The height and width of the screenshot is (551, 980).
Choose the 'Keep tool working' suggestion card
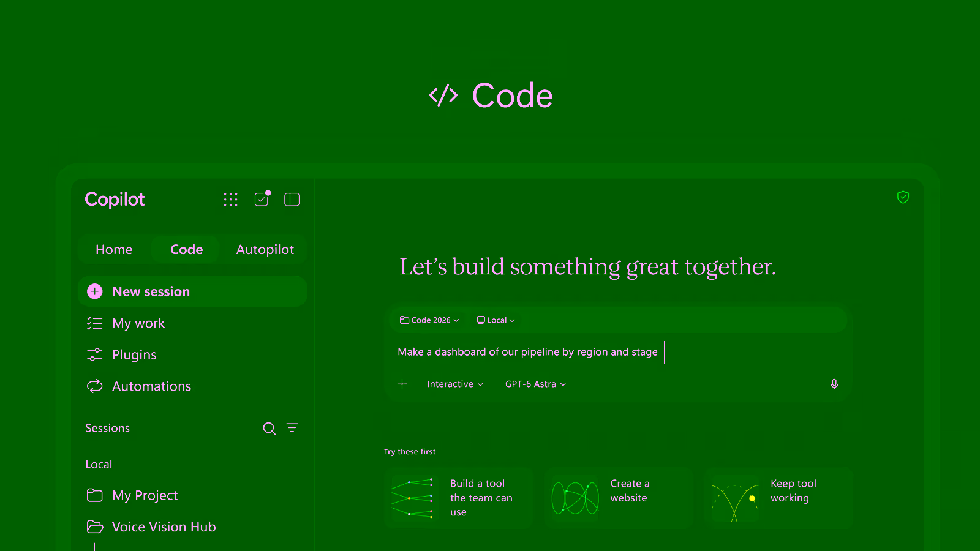[778, 498]
